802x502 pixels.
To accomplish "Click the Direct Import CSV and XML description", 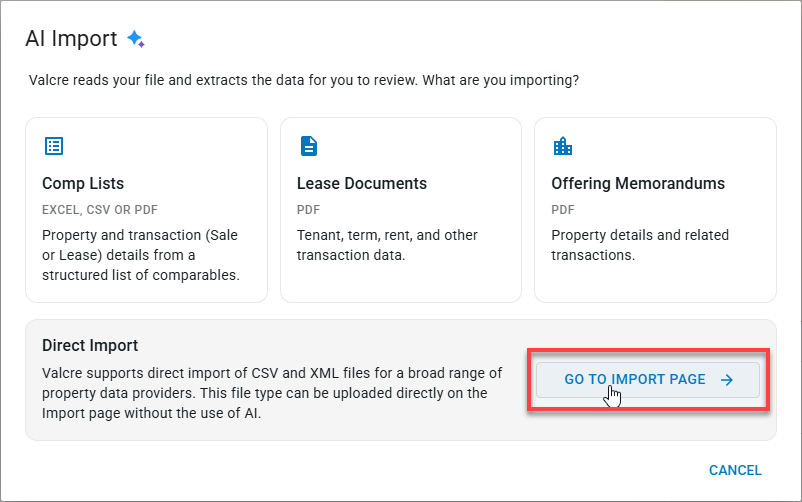I will pyautogui.click(x=272, y=393).
